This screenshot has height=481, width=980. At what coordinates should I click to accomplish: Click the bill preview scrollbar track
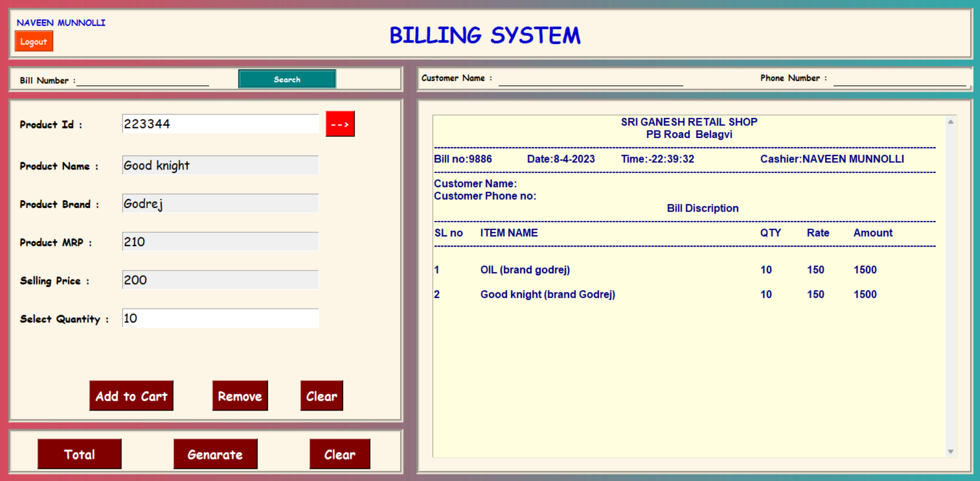click(x=950, y=287)
